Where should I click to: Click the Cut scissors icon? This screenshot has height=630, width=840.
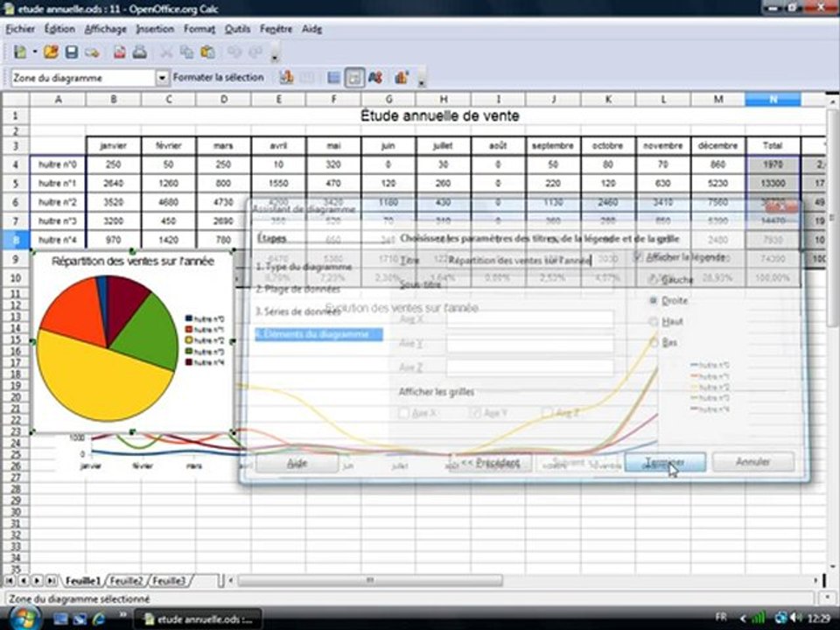pyautogui.click(x=166, y=52)
